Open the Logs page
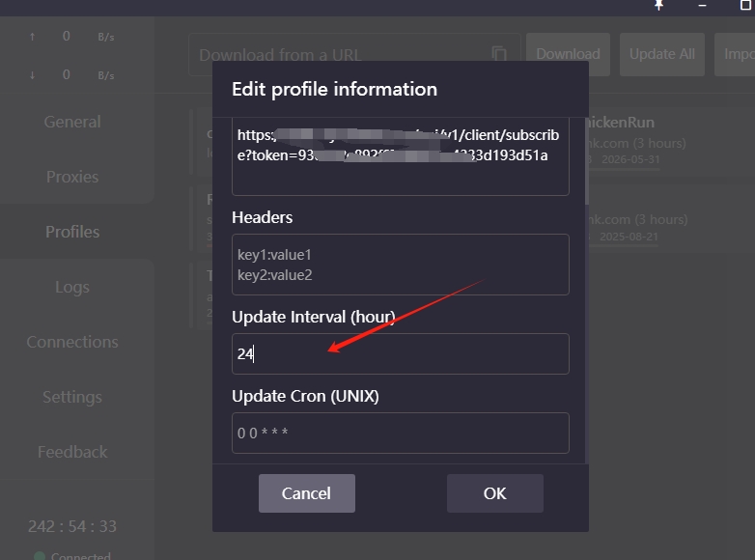Viewport: 755px width, 560px height. (72, 287)
